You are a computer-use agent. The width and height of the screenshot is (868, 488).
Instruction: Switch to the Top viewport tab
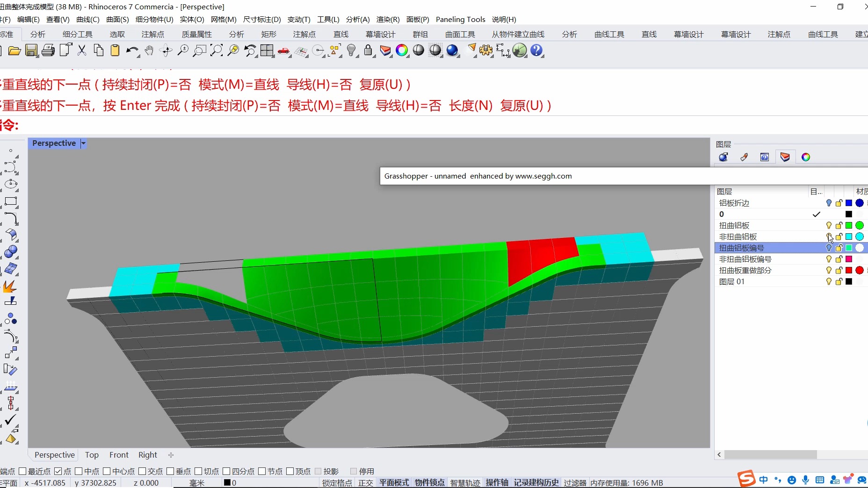pyautogui.click(x=92, y=455)
